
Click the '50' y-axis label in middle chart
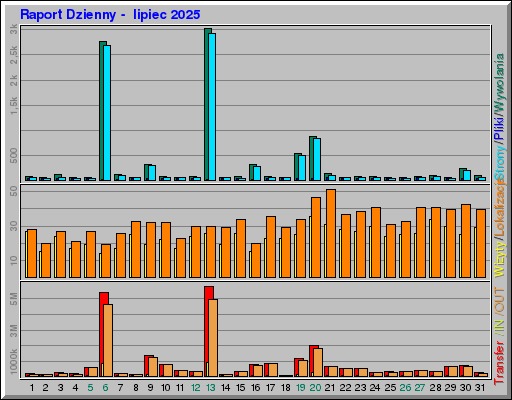click(x=14, y=191)
